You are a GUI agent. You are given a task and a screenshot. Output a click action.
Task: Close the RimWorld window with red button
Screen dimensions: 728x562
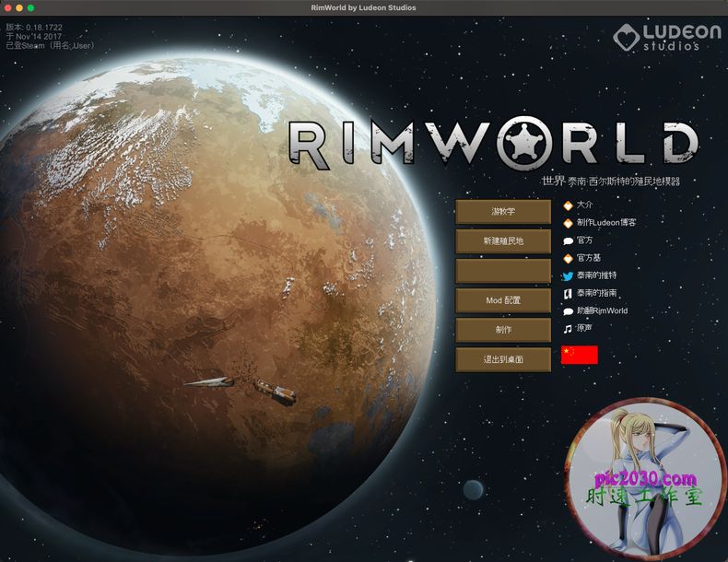point(8,8)
